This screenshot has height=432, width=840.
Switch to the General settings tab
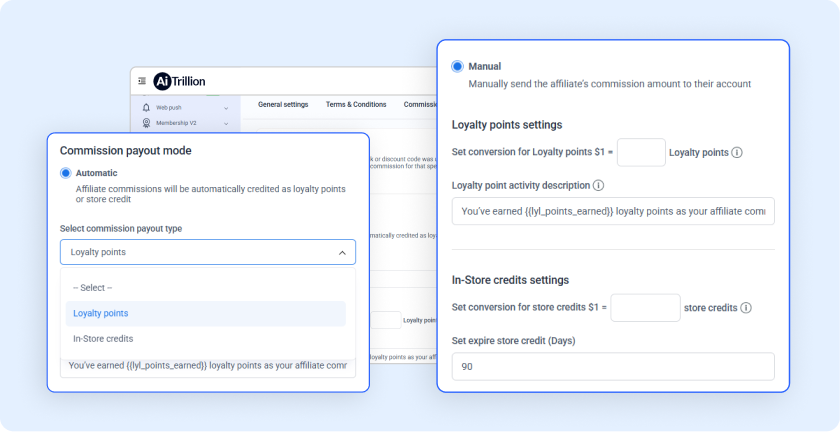point(283,104)
